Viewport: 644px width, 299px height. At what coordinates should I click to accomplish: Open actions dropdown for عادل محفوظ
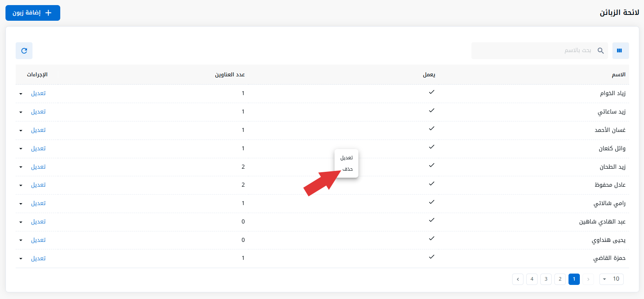(x=21, y=185)
